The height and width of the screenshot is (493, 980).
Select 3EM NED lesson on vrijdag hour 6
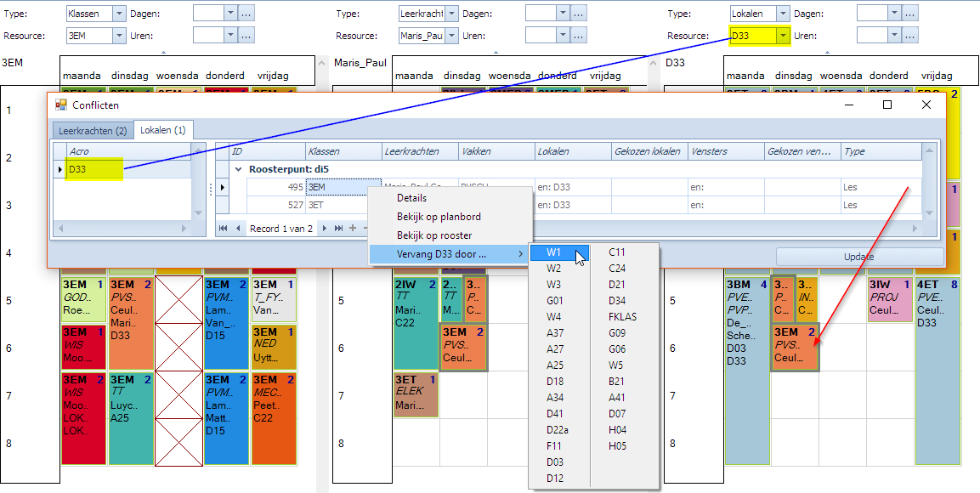274,347
